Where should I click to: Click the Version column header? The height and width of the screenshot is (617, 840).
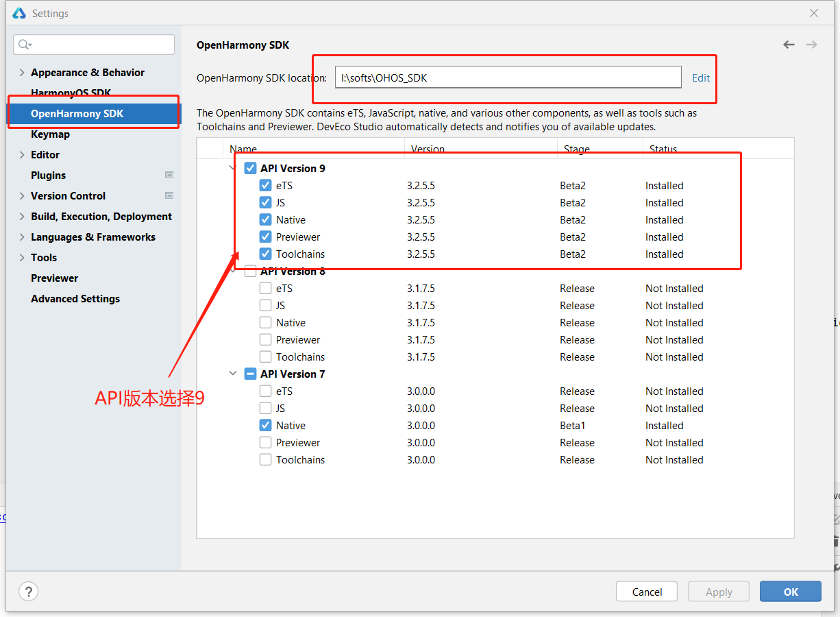click(x=428, y=149)
